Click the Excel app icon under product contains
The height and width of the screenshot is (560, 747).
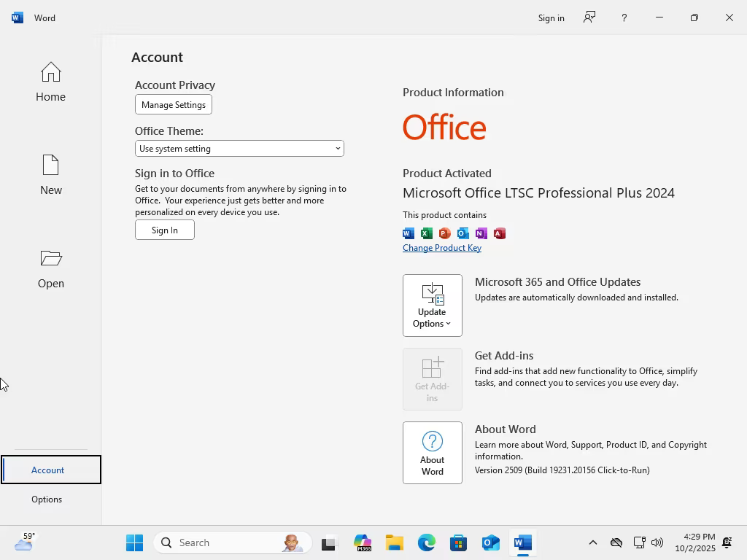(x=426, y=233)
